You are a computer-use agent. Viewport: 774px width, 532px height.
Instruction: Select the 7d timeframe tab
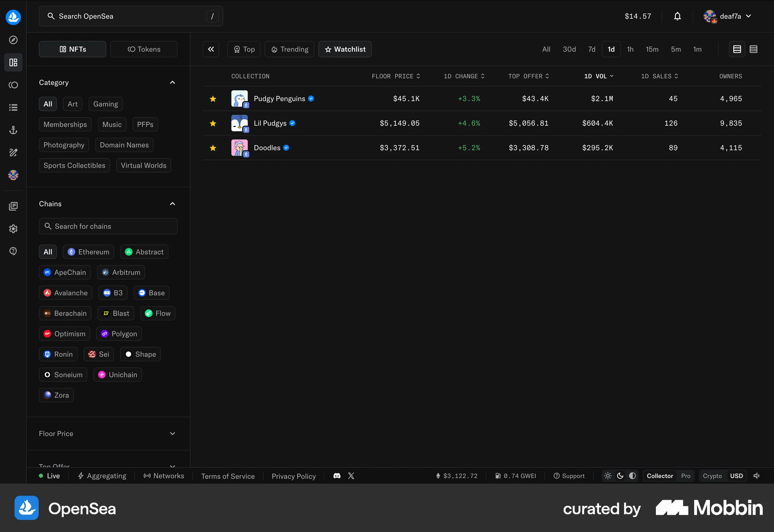(591, 49)
